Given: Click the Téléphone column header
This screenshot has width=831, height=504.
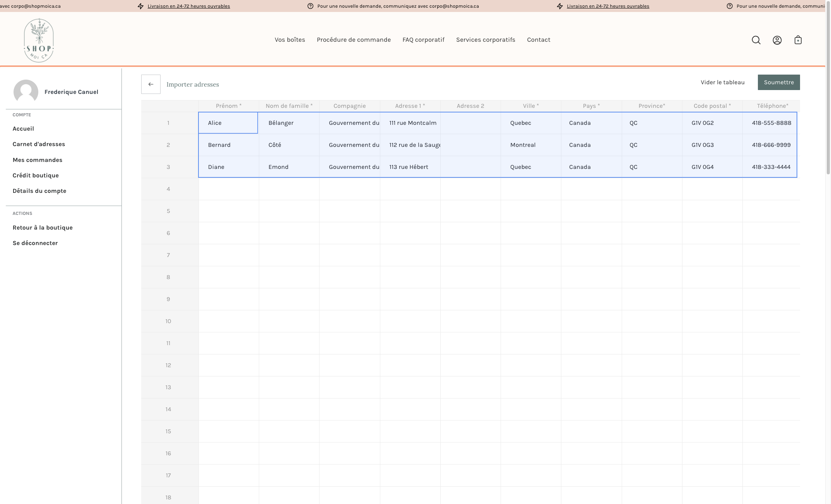Looking at the screenshot, I should click(771, 106).
